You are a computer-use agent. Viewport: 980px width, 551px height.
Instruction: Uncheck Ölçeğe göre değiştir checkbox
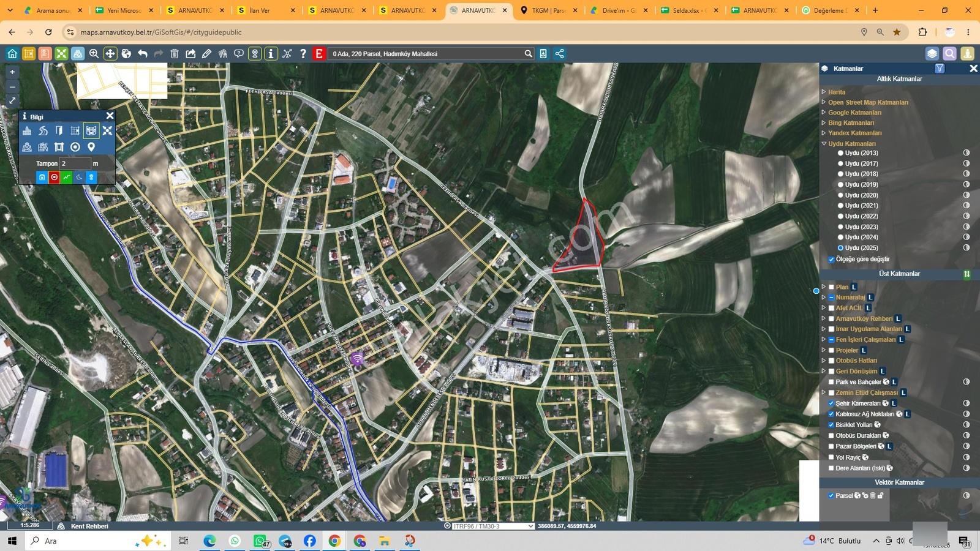click(x=831, y=260)
